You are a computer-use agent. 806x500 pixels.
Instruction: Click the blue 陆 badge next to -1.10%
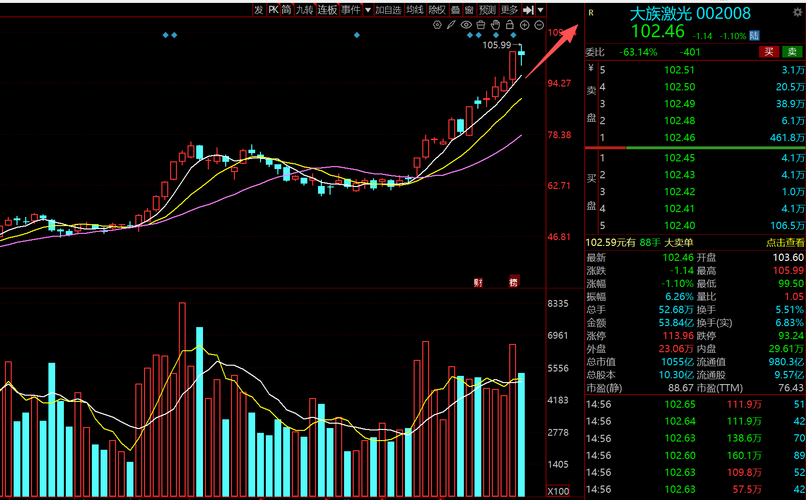tap(754, 35)
